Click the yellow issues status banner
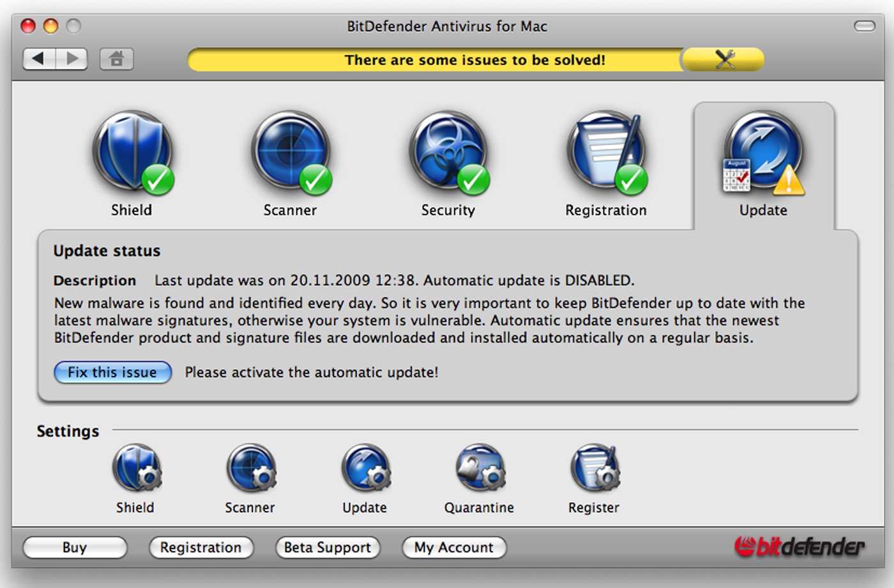Image resolution: width=894 pixels, height=588 pixels. pos(434,60)
